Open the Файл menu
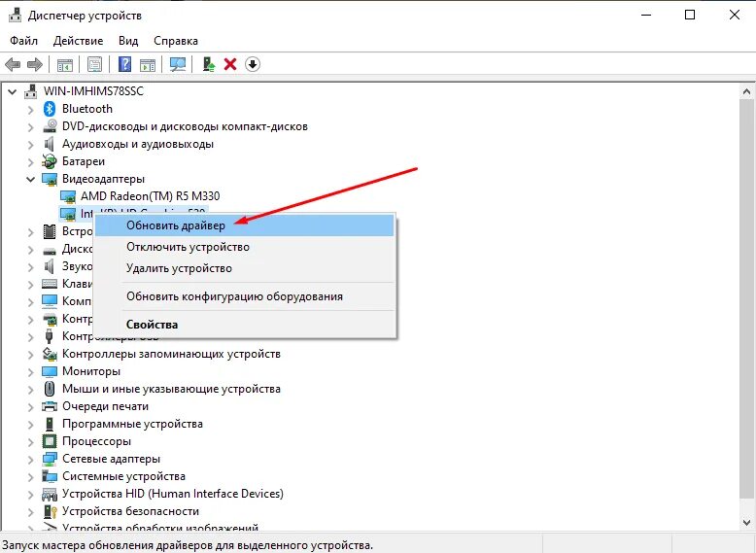Image resolution: width=756 pixels, height=553 pixels. [23, 41]
